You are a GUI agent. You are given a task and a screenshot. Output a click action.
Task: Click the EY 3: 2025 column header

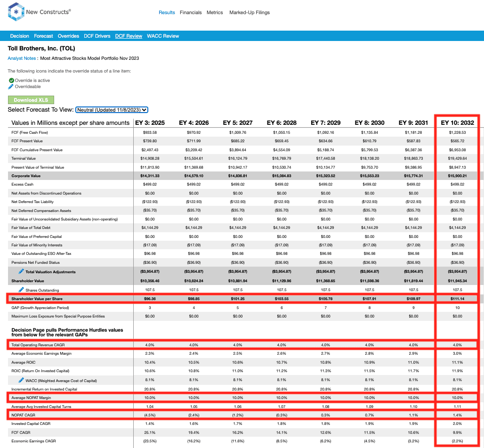click(x=150, y=122)
